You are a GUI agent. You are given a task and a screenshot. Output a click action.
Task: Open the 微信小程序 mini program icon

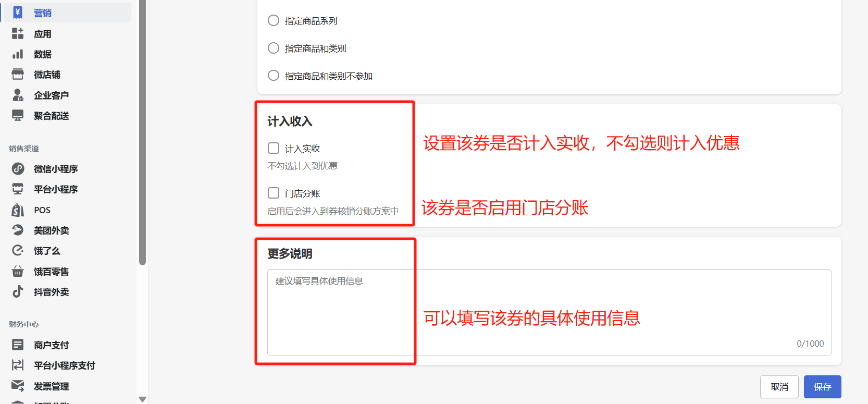[18, 168]
